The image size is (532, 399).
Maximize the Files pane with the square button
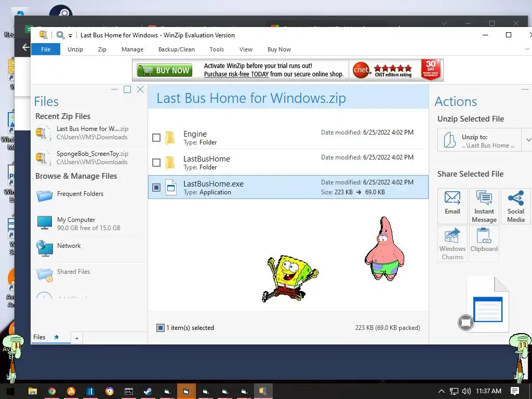pos(127,89)
